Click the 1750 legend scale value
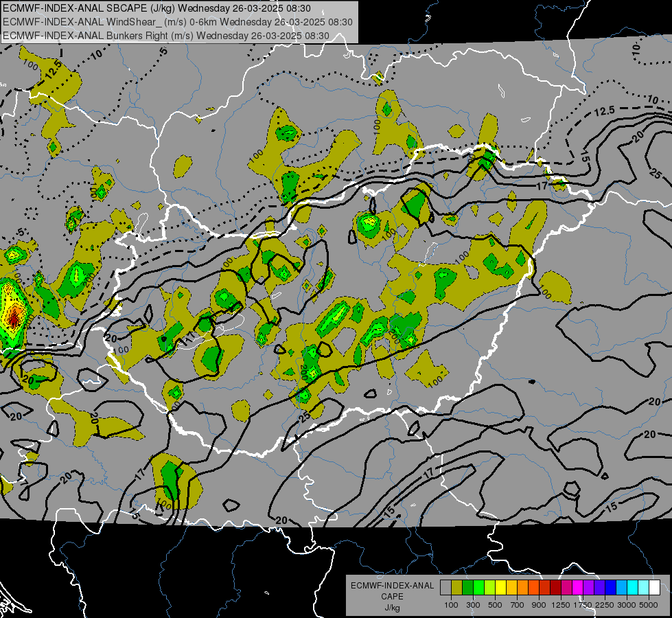672x618 pixels. coord(583,605)
